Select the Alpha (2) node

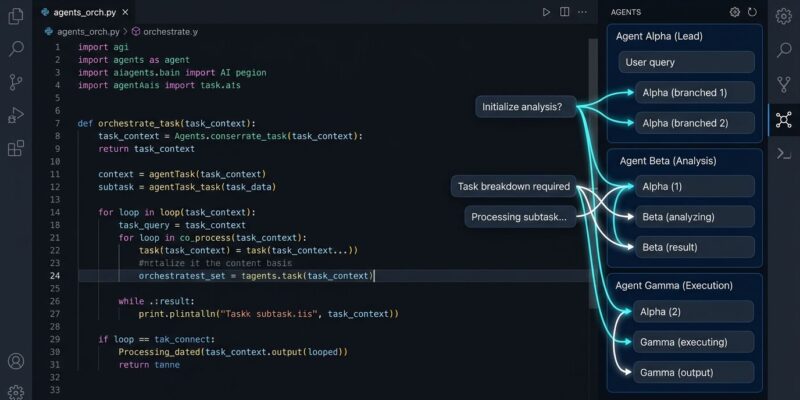coord(693,311)
